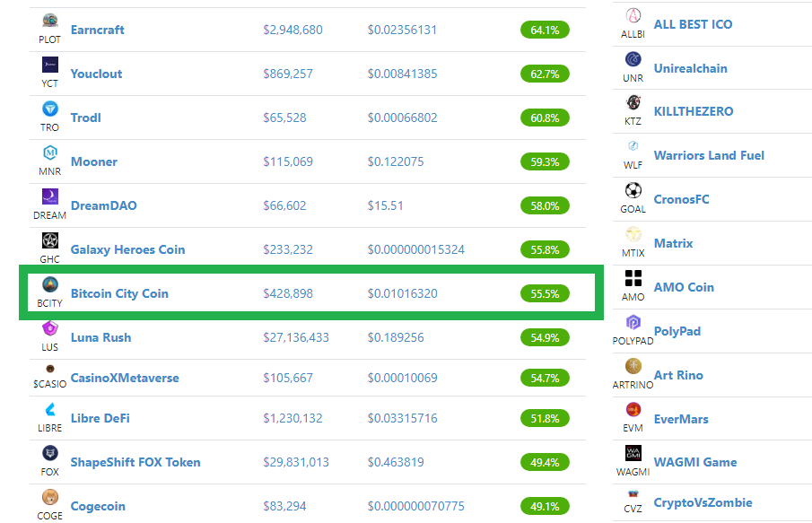Click Bitcoin City price $0.01016320

pos(402,294)
